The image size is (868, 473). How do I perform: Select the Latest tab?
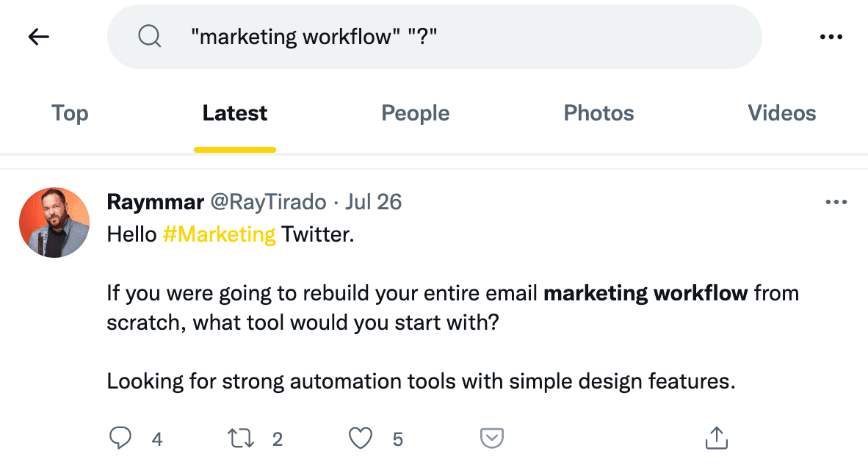(234, 113)
